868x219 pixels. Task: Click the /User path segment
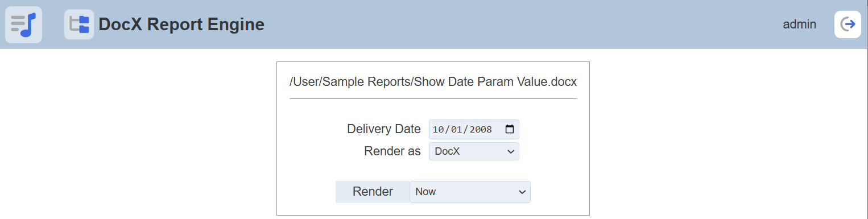(303, 82)
